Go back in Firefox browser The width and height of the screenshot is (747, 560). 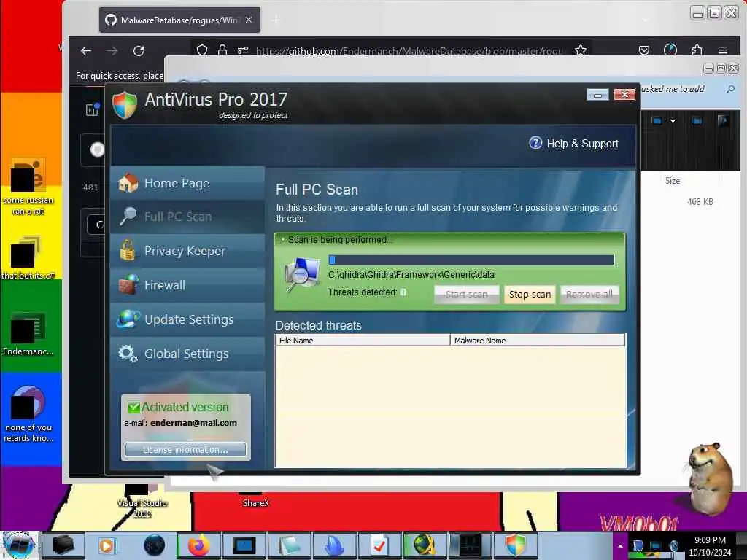point(86,51)
